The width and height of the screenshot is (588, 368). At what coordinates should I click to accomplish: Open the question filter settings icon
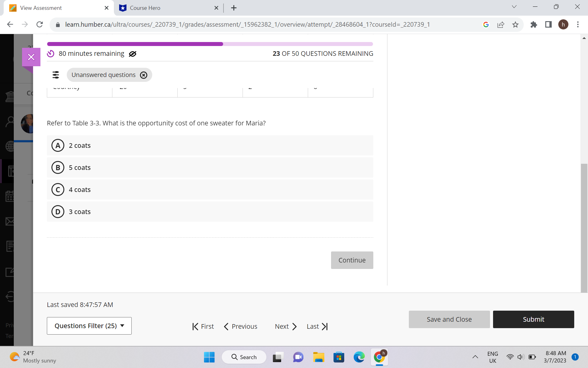tap(56, 75)
